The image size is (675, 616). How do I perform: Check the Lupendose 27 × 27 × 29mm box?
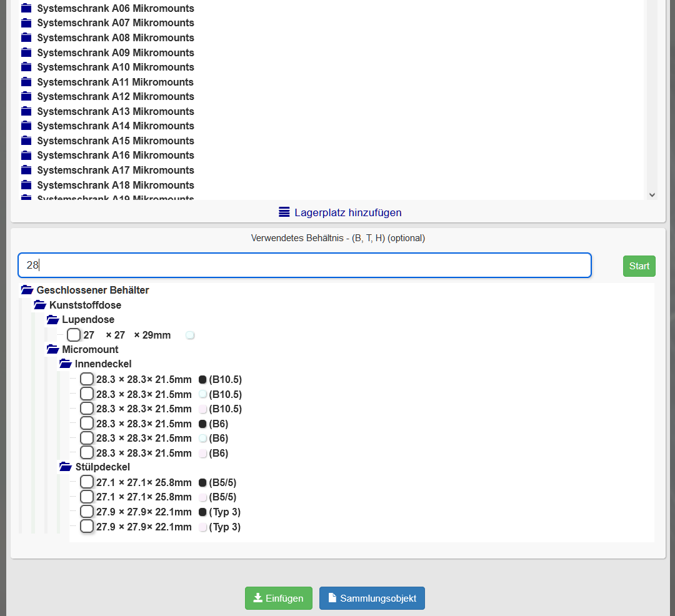click(x=74, y=335)
